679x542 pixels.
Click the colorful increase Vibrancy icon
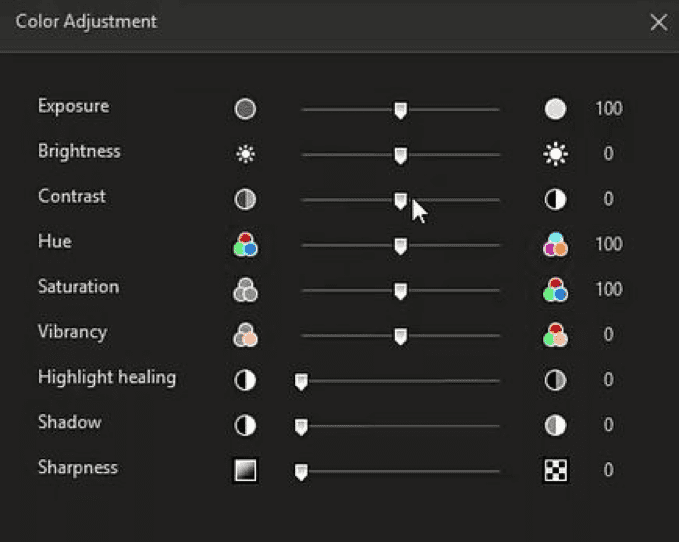555,335
